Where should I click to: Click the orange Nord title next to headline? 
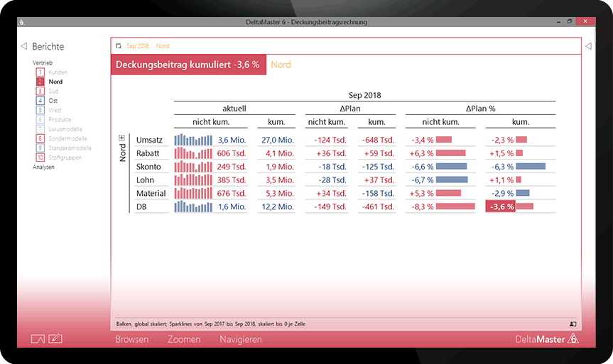pos(281,65)
